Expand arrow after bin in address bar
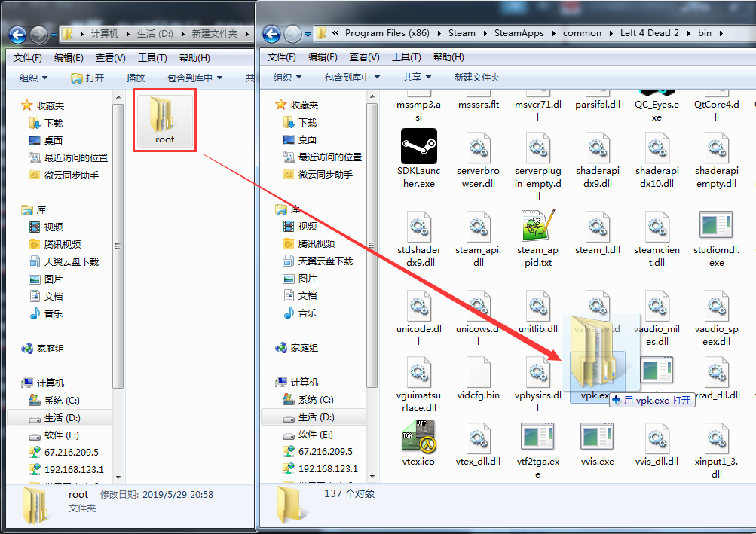 pos(721,33)
